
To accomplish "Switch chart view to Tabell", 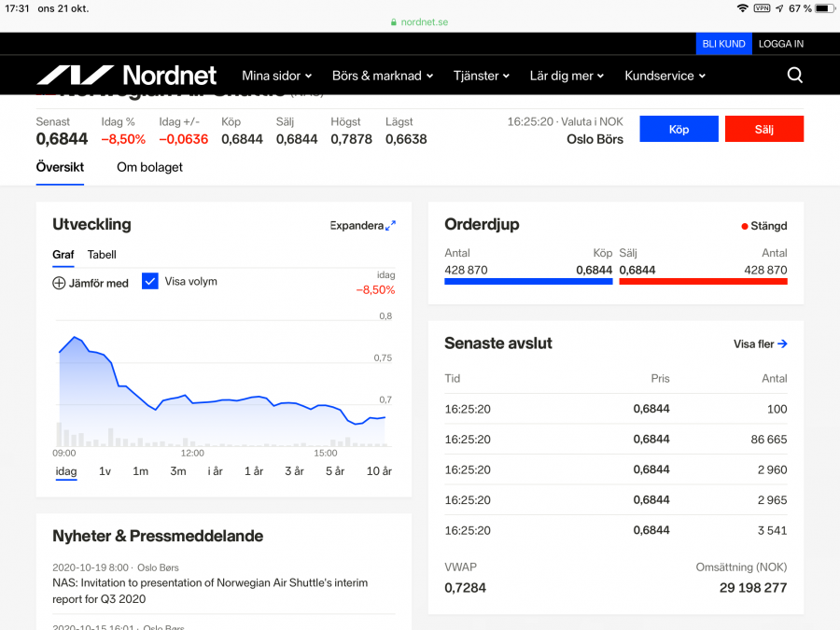I will click(x=102, y=255).
